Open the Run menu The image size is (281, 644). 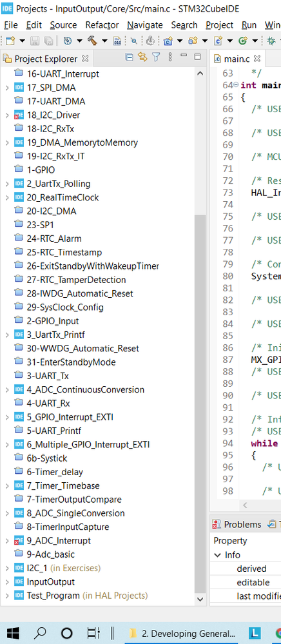tap(249, 25)
